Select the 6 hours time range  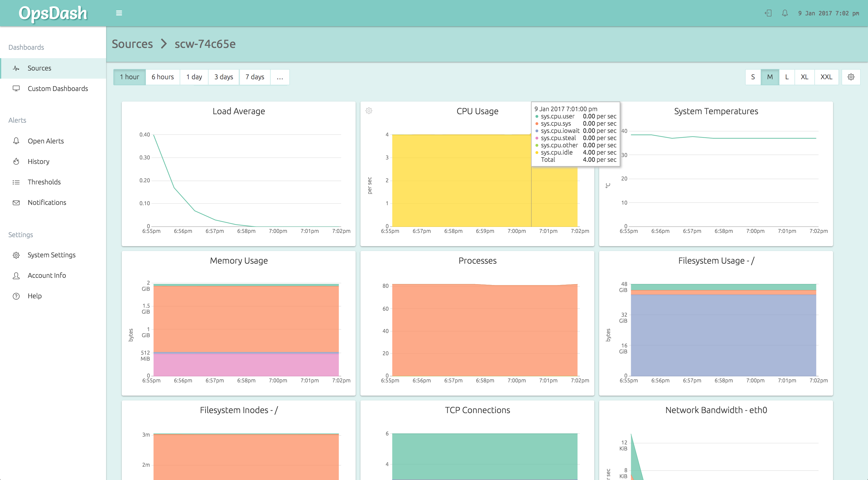[x=163, y=77]
